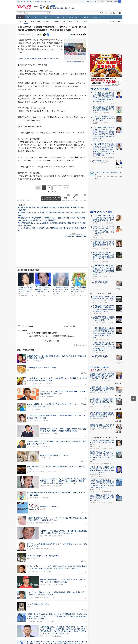Screen dimensions: 138x644
Task: Open 購入履歴 link
Action: pyautogui.click(x=112, y=13)
